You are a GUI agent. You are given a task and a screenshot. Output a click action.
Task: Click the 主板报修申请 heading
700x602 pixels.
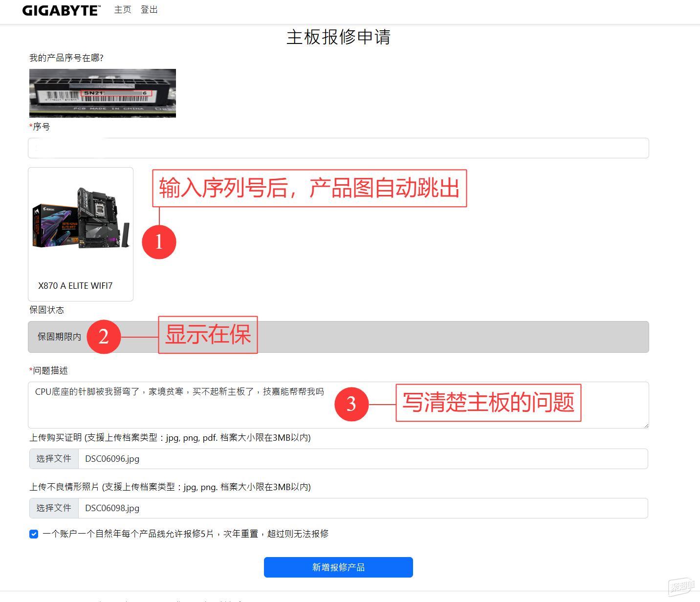[338, 37]
